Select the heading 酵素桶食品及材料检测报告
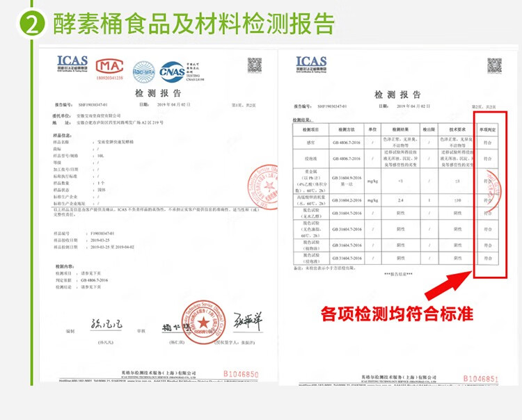This screenshot has width=522, height=420. pos(193,24)
